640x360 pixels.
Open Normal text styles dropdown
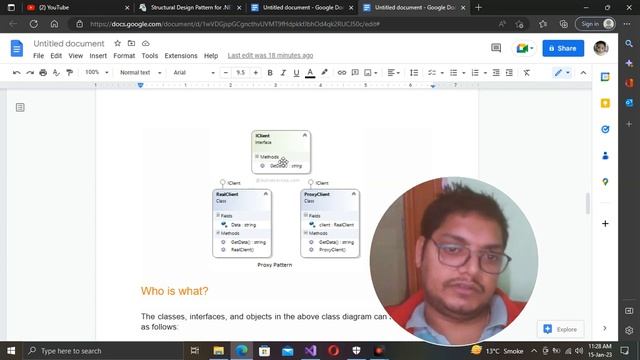tap(140, 72)
